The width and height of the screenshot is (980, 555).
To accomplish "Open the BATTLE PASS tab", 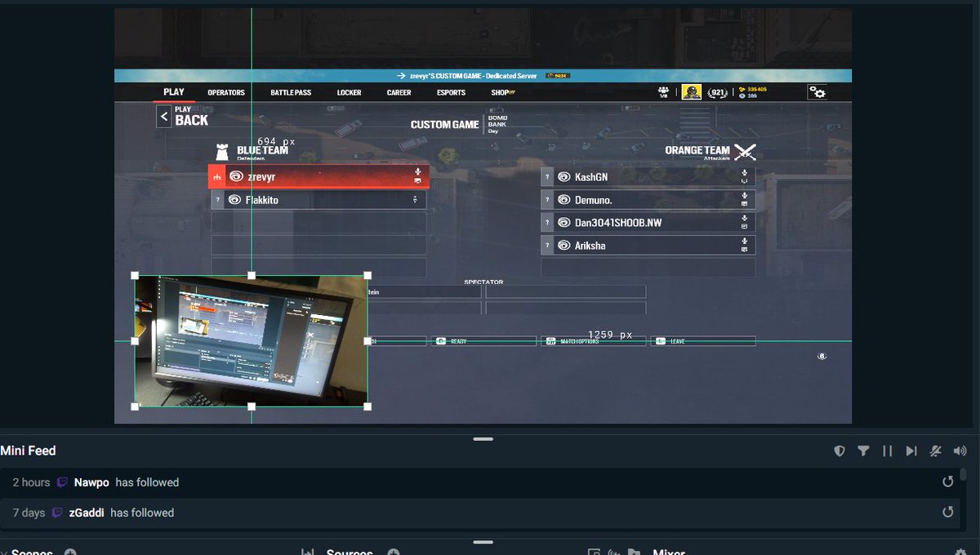I will tap(291, 92).
